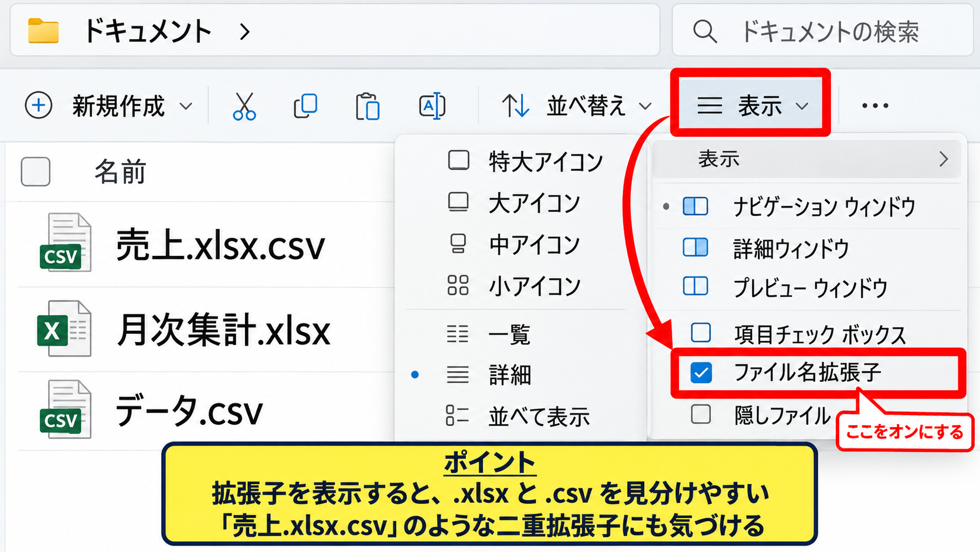
Task: Click the 新規作成 button label
Action: pyautogui.click(x=118, y=106)
